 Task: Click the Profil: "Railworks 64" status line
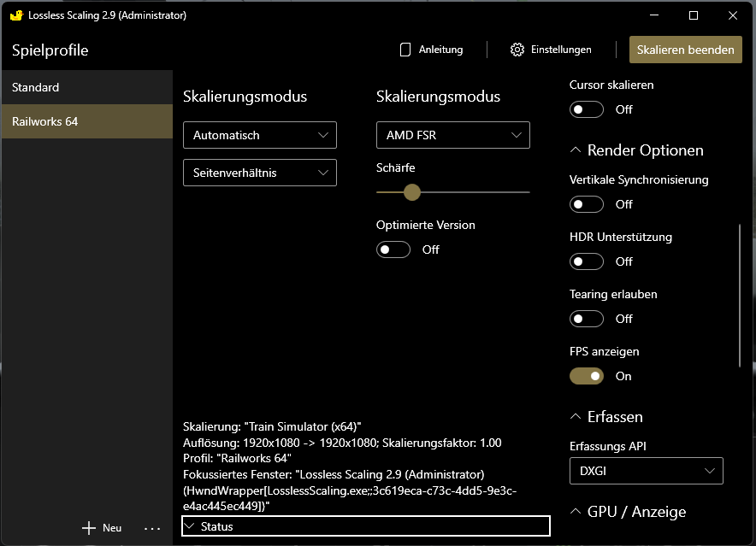tap(237, 458)
